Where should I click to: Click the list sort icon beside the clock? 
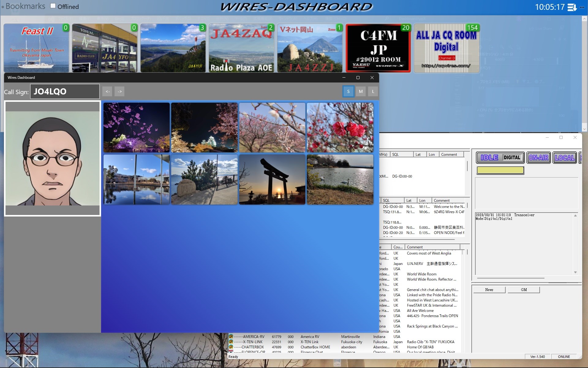(571, 7)
